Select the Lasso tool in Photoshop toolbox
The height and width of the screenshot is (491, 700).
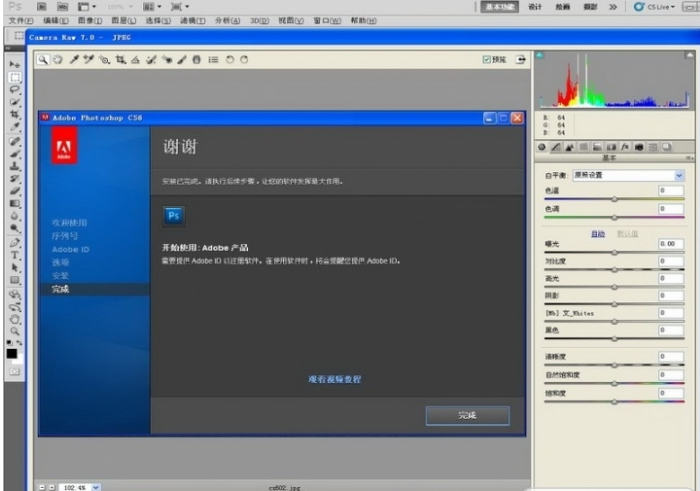point(14,89)
